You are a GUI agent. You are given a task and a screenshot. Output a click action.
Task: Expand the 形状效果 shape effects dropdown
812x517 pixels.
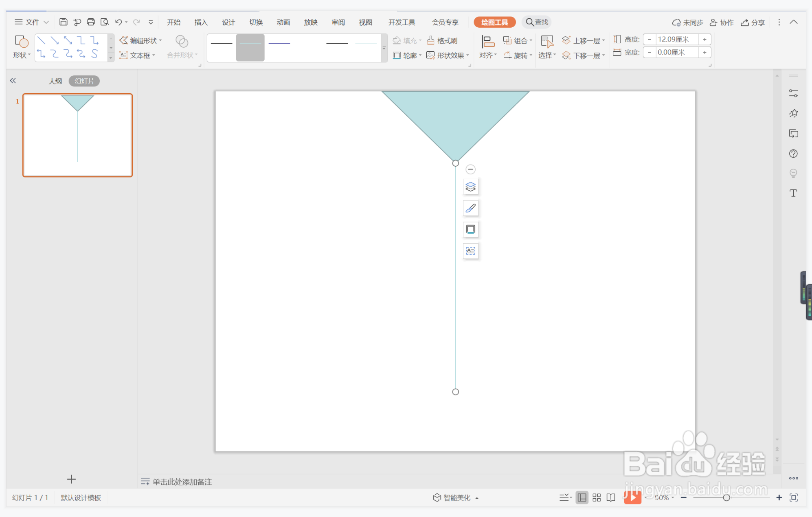[x=448, y=55]
